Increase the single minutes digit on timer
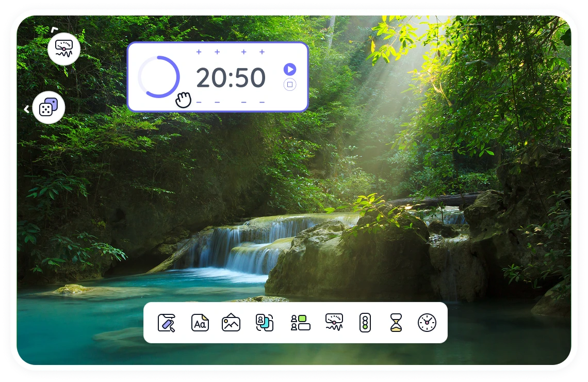Image resolution: width=588 pixels, height=382 pixels. (x=217, y=52)
